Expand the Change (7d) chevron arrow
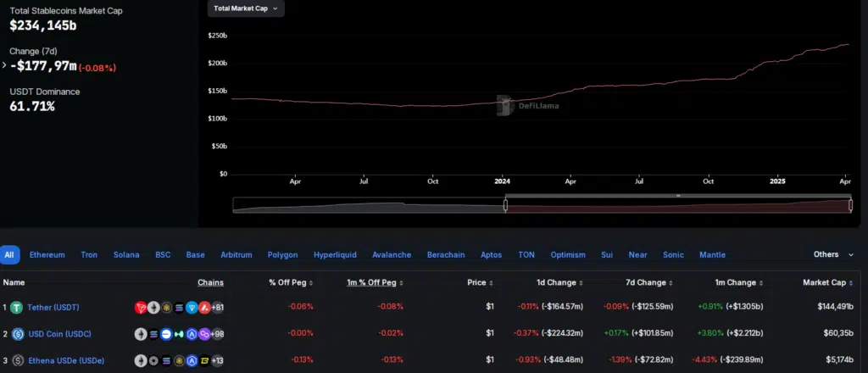This screenshot has height=373, width=868. [x=4, y=64]
